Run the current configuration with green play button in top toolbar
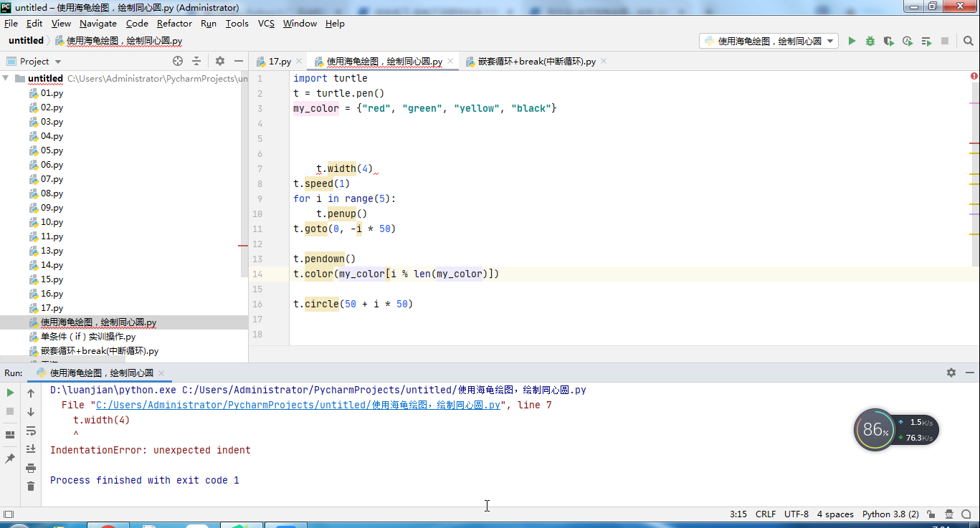The width and height of the screenshot is (980, 528). point(852,42)
